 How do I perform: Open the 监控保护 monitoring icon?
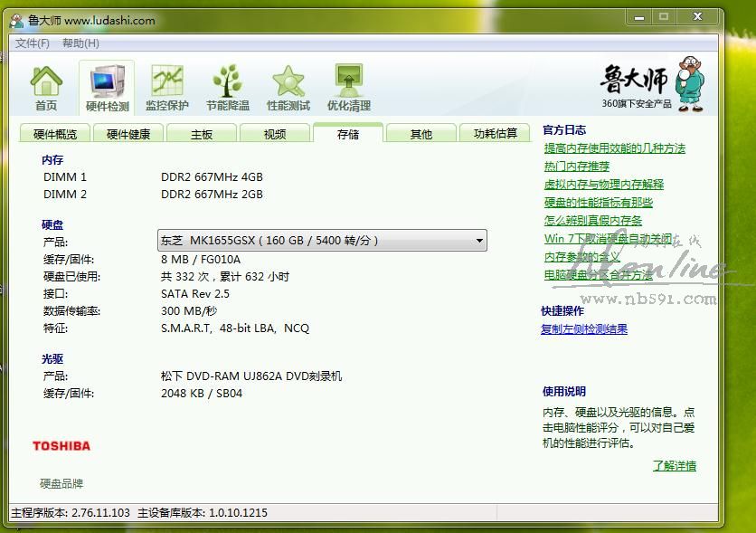point(167,88)
